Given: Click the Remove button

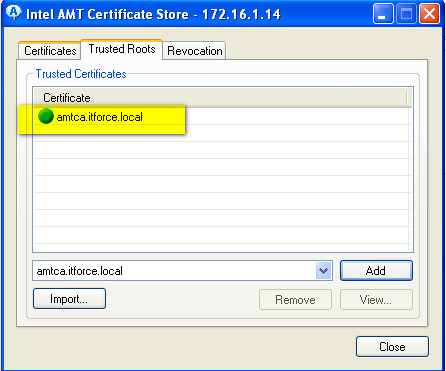Looking at the screenshot, I should [x=295, y=300].
